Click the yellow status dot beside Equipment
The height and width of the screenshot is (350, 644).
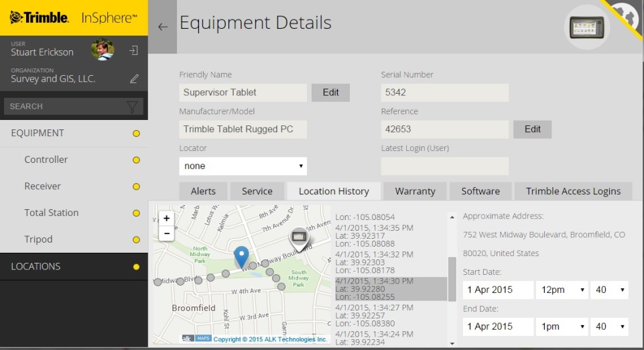[136, 133]
